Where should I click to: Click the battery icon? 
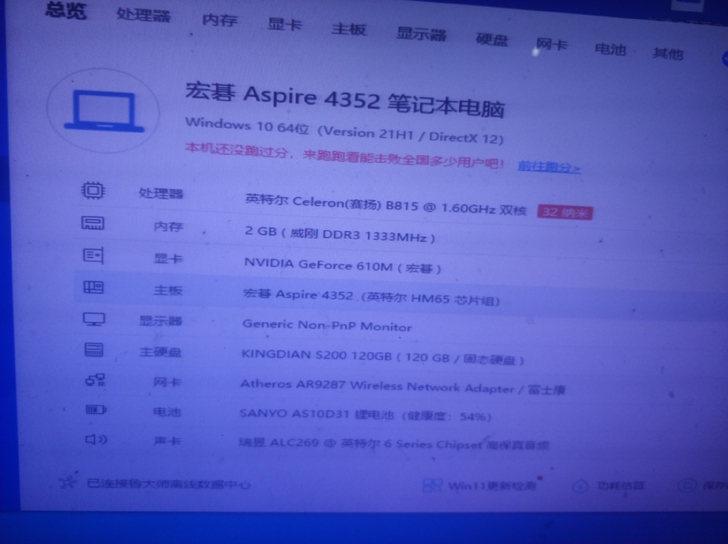96,410
